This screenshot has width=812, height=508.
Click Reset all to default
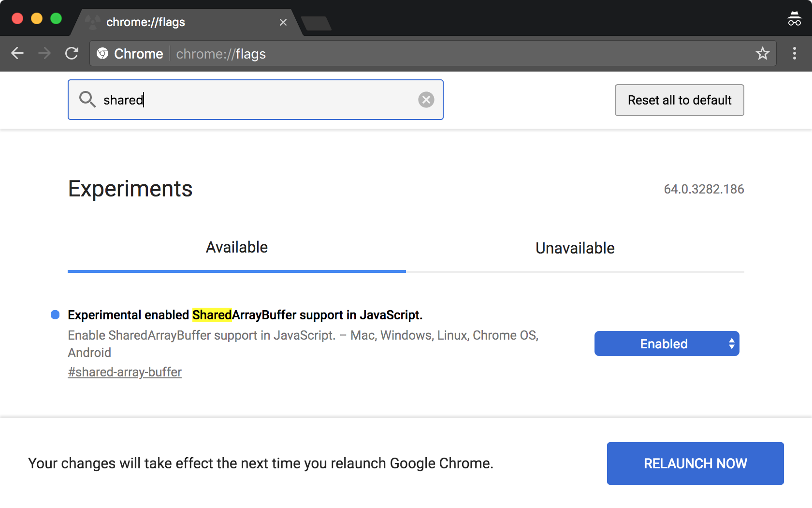679,100
